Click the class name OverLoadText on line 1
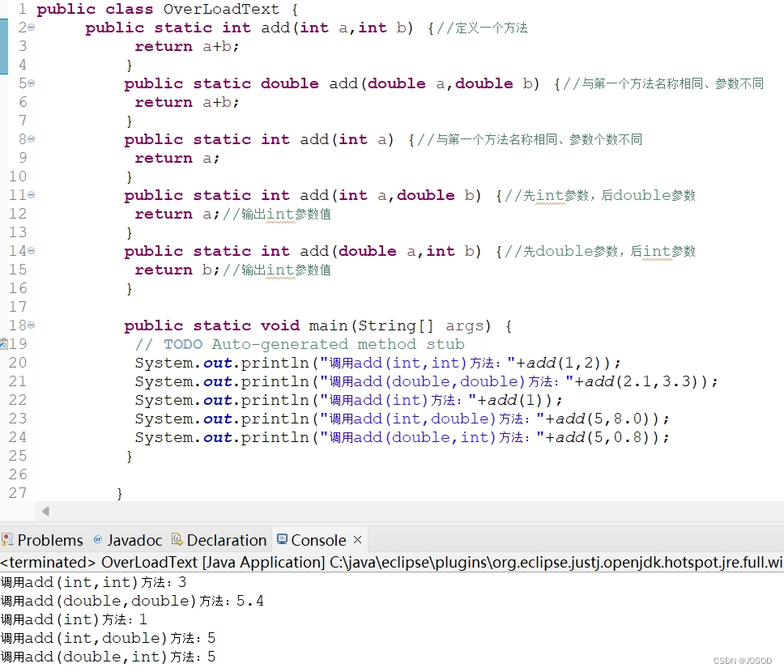 221,9
